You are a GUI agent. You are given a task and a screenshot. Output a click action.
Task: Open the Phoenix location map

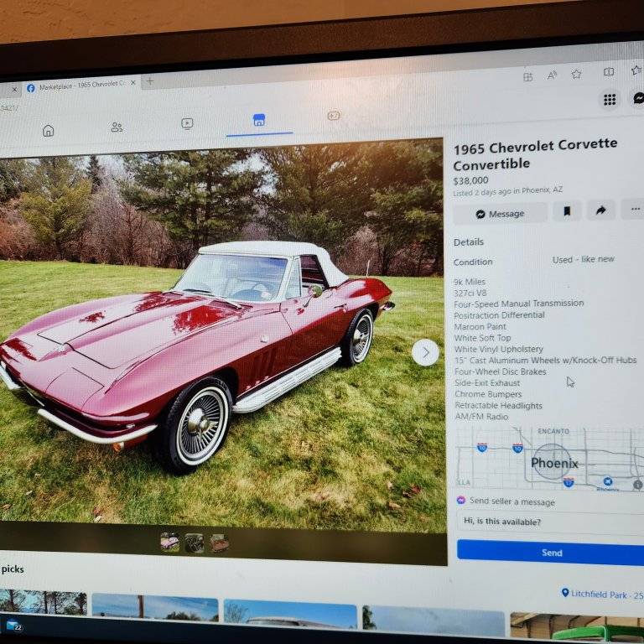[x=549, y=460]
